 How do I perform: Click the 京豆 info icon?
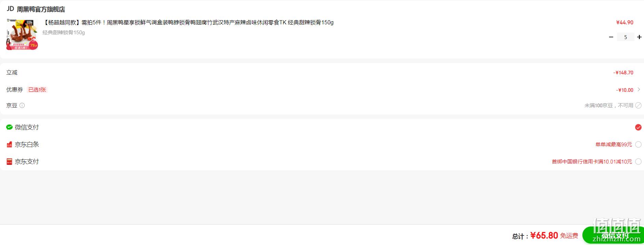coord(22,106)
